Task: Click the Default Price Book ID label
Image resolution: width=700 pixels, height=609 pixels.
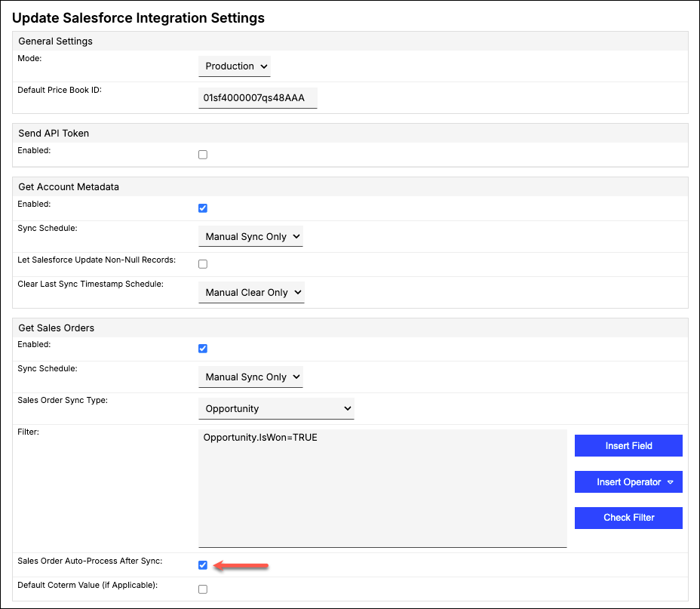Action: point(60,90)
